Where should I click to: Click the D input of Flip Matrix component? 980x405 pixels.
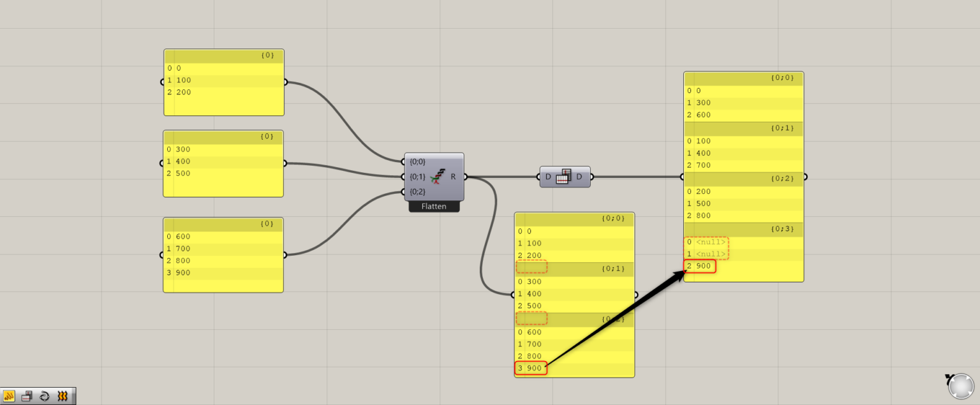[x=547, y=177]
